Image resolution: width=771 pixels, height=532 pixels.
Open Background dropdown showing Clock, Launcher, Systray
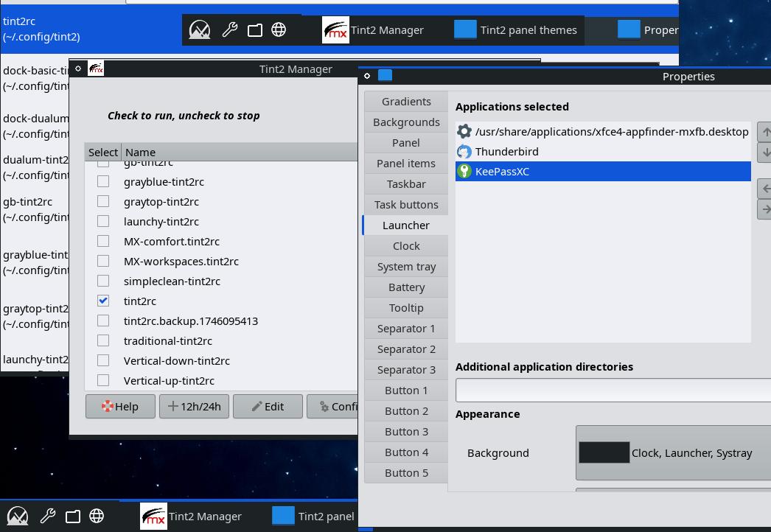tap(673, 453)
